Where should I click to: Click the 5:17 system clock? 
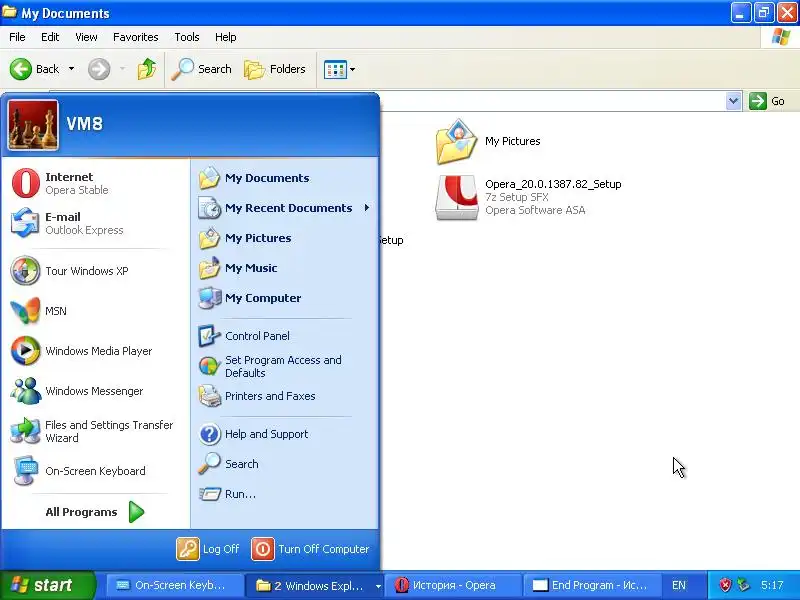coord(772,585)
